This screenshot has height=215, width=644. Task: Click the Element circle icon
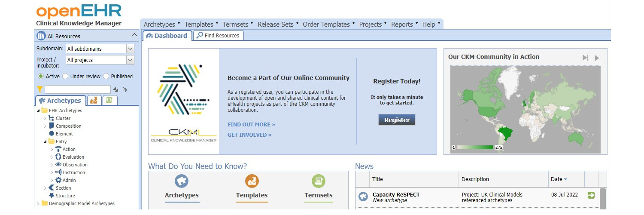click(x=52, y=134)
